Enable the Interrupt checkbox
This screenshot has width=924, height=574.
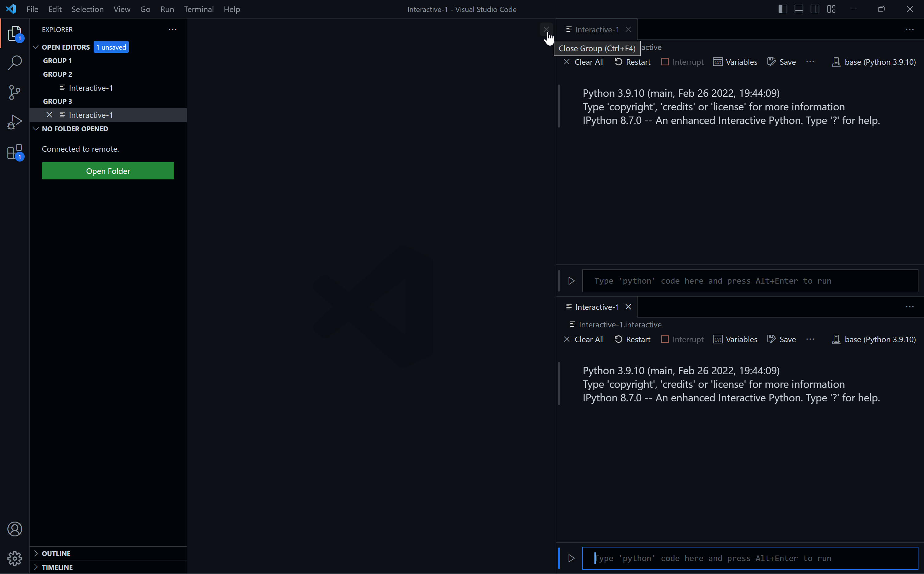pyautogui.click(x=665, y=62)
